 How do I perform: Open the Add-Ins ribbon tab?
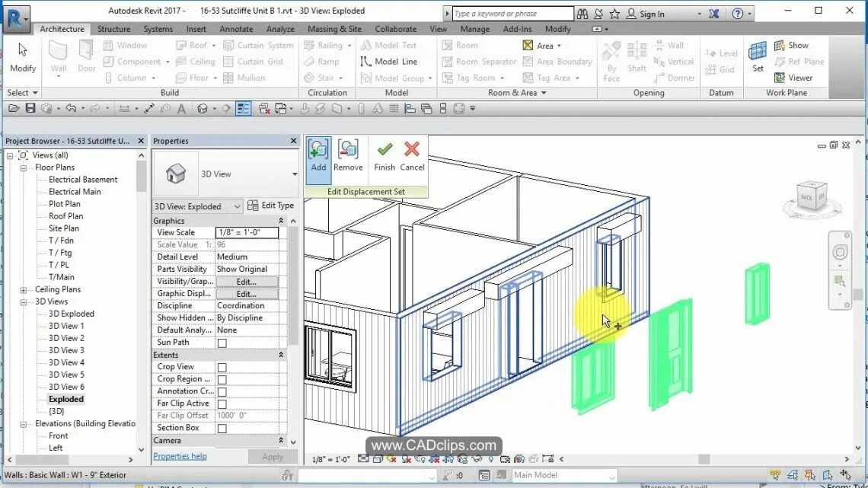click(x=517, y=29)
